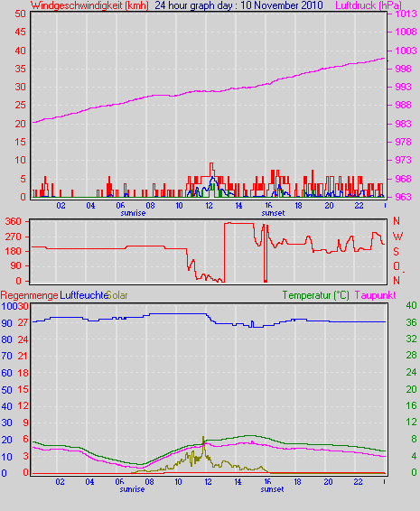
Task: Click the Regenmenge legend label
Action: (29, 295)
